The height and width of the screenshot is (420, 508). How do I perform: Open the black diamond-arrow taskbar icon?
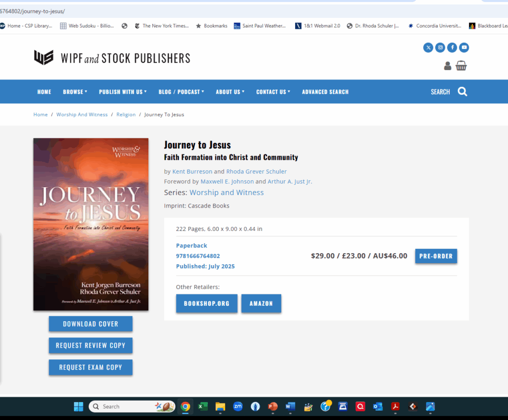(413, 407)
